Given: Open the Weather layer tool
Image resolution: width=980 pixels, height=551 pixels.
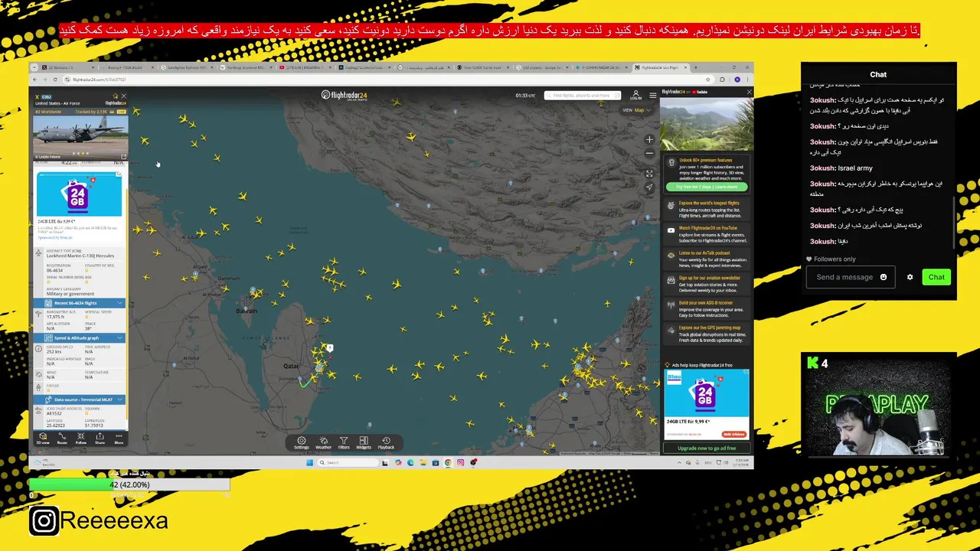Looking at the screenshot, I should (x=323, y=442).
